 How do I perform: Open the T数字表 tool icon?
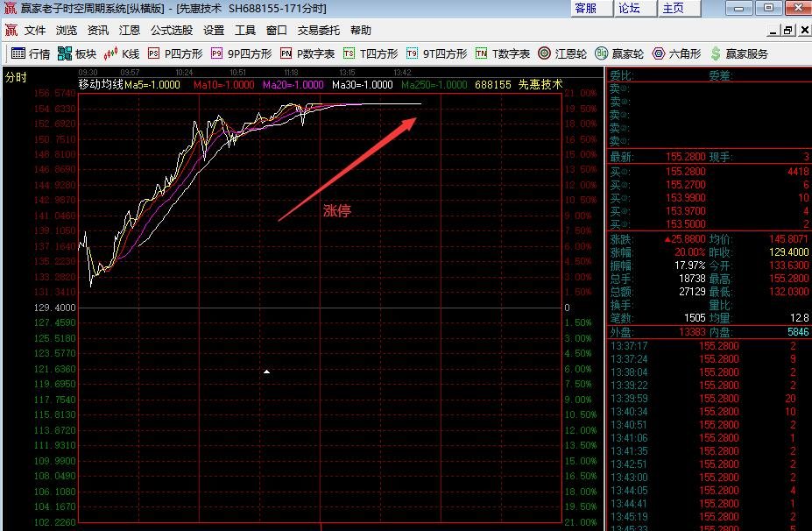pos(481,53)
